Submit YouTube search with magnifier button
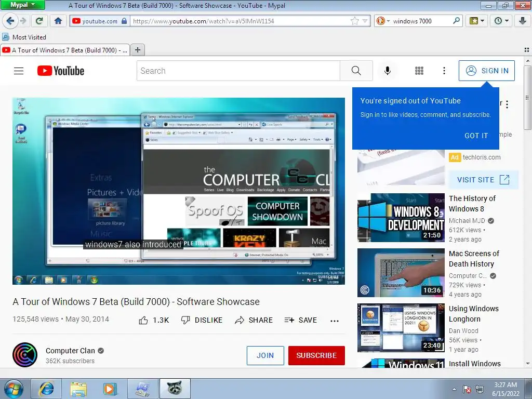This screenshot has height=399, width=532. tap(356, 71)
